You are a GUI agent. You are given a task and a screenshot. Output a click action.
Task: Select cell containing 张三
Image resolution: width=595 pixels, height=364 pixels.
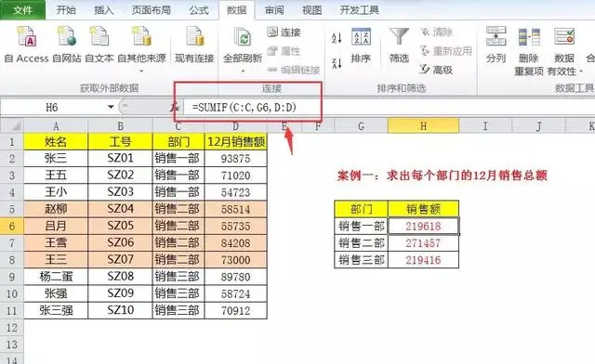[x=56, y=158]
